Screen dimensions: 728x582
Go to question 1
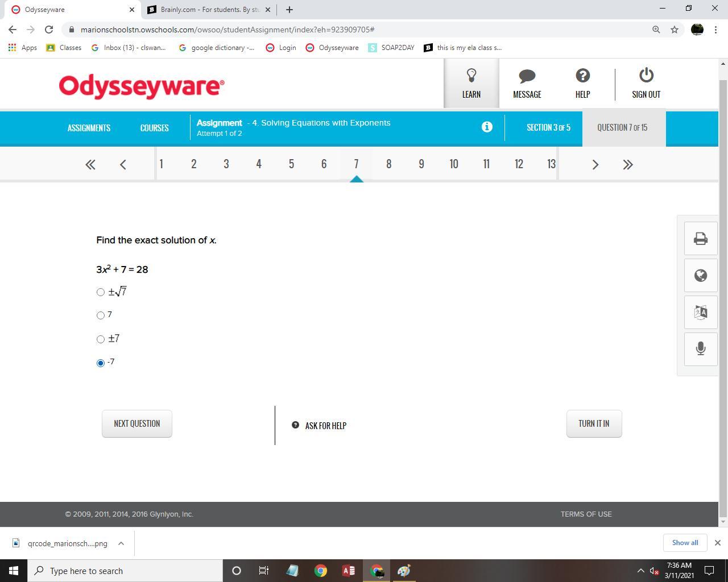(161, 164)
